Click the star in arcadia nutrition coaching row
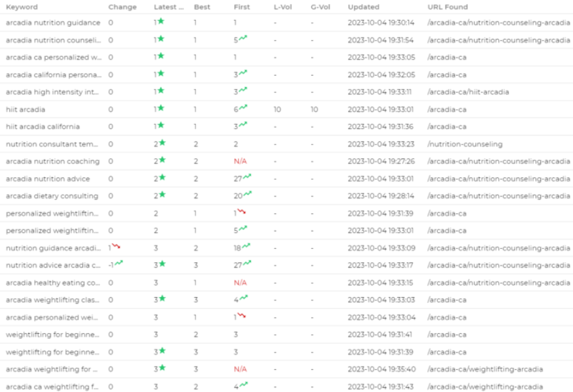 [x=161, y=161]
